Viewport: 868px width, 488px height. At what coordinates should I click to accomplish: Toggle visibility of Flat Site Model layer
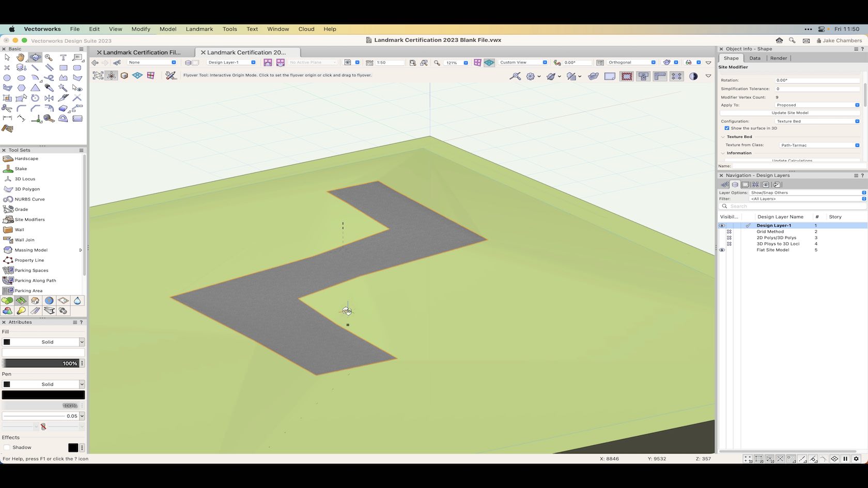722,250
